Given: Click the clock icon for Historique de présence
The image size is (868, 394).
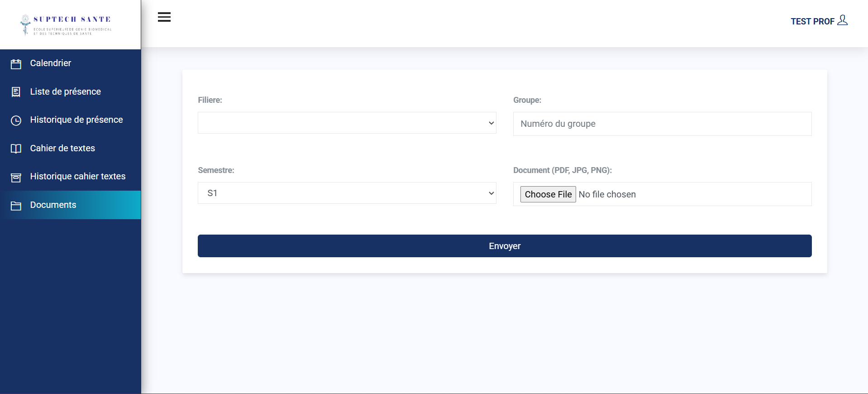Looking at the screenshot, I should (x=16, y=120).
